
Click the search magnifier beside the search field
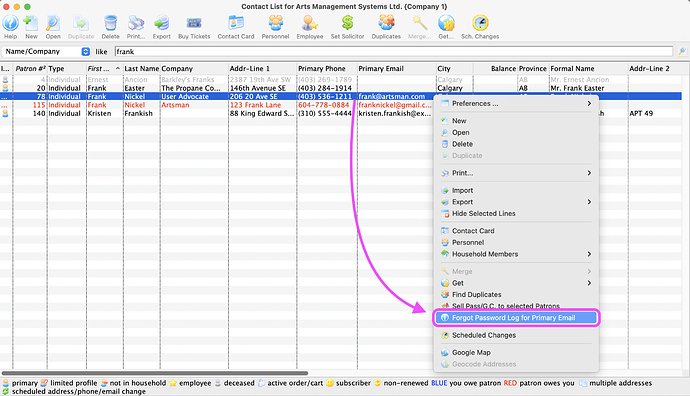pos(682,51)
